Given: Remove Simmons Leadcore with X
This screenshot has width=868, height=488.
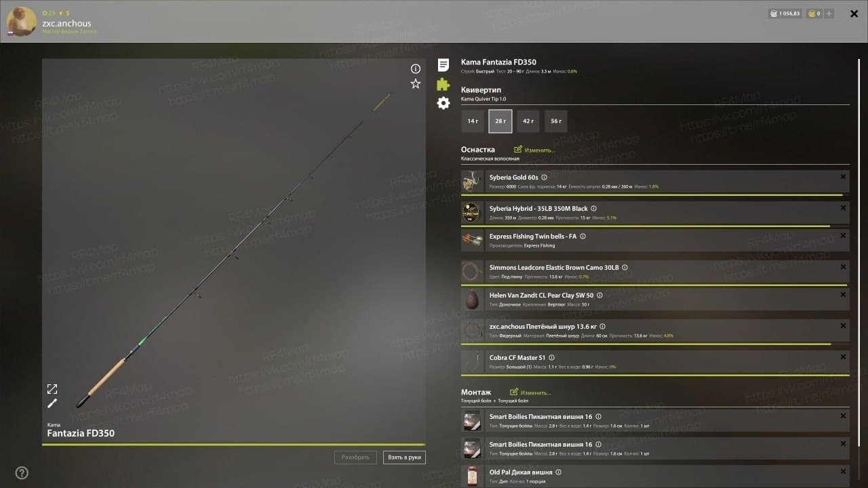Looking at the screenshot, I should pyautogui.click(x=843, y=267).
